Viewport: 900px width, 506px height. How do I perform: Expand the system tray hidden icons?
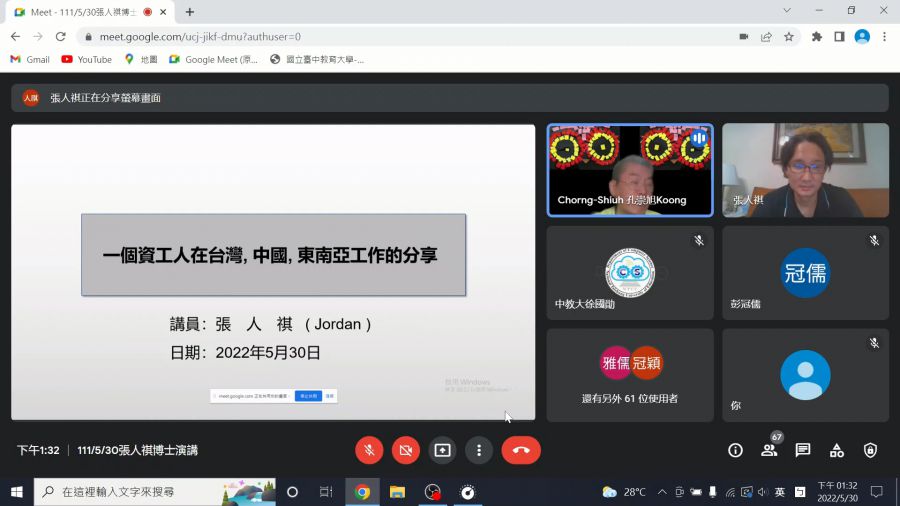tap(661, 492)
